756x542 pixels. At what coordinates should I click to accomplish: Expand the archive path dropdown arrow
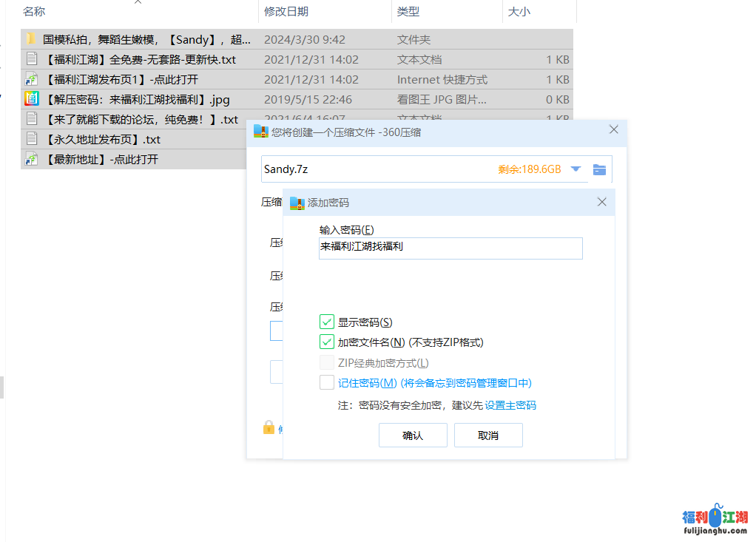click(576, 169)
